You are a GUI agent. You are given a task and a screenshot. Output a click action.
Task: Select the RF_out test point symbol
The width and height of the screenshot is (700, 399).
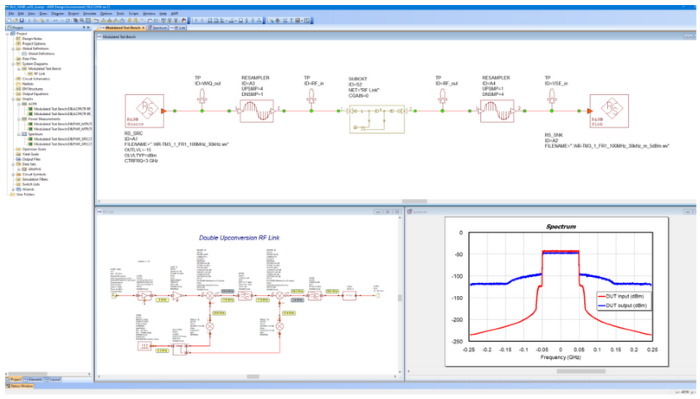[x=442, y=96]
